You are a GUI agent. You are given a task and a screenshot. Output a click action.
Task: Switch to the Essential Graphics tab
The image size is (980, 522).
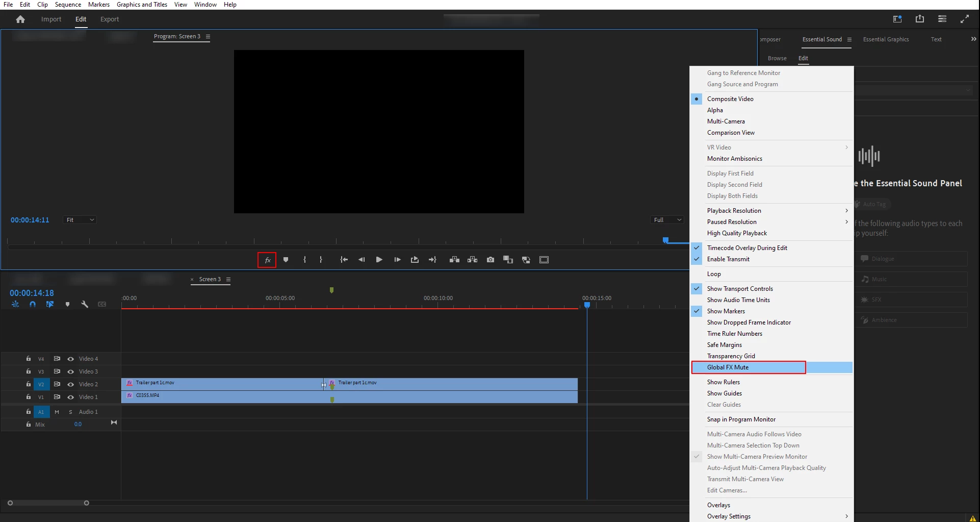(x=886, y=39)
